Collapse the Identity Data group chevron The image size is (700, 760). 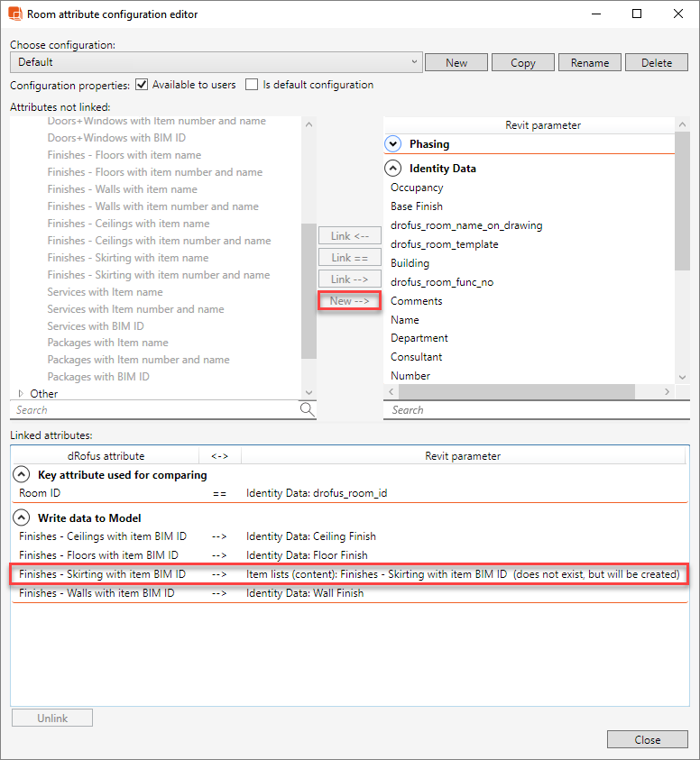click(x=392, y=168)
